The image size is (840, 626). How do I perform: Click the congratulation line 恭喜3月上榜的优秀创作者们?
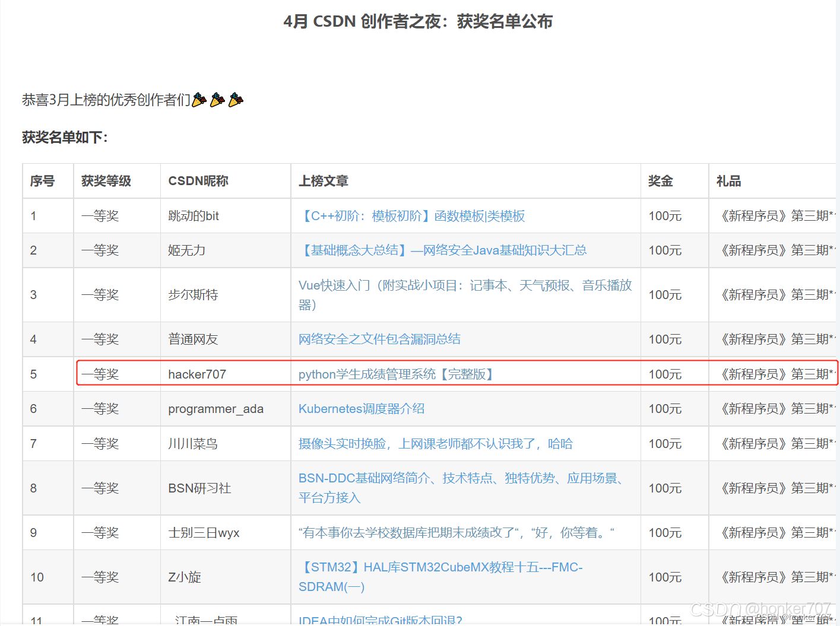coord(132,100)
